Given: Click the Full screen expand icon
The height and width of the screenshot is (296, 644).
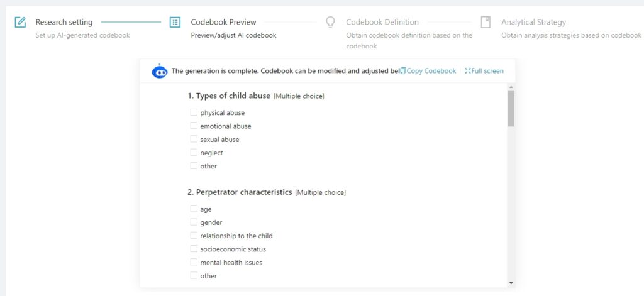Looking at the screenshot, I should click(x=468, y=71).
